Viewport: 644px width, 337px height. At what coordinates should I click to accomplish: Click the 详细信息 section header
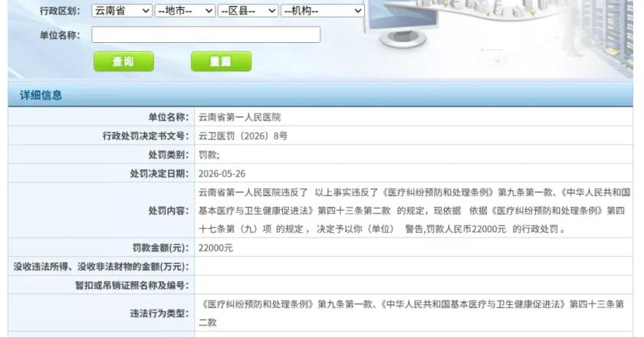(x=41, y=95)
